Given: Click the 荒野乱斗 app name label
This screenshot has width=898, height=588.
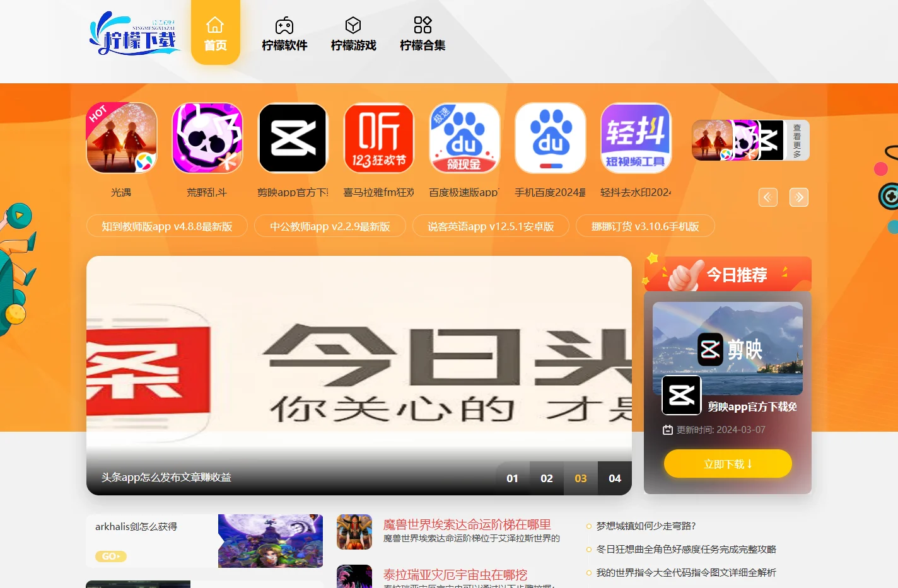Looking at the screenshot, I should pos(207,192).
